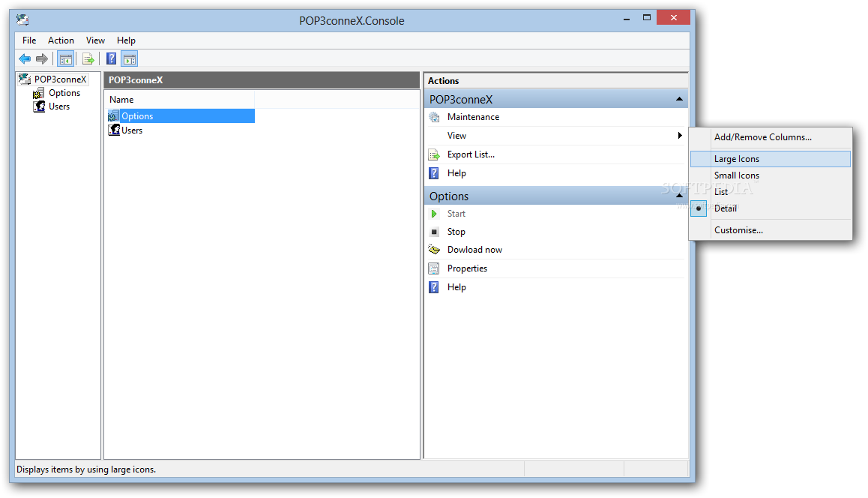The image size is (868, 498).
Task: Click Export List action text
Action: 471,154
